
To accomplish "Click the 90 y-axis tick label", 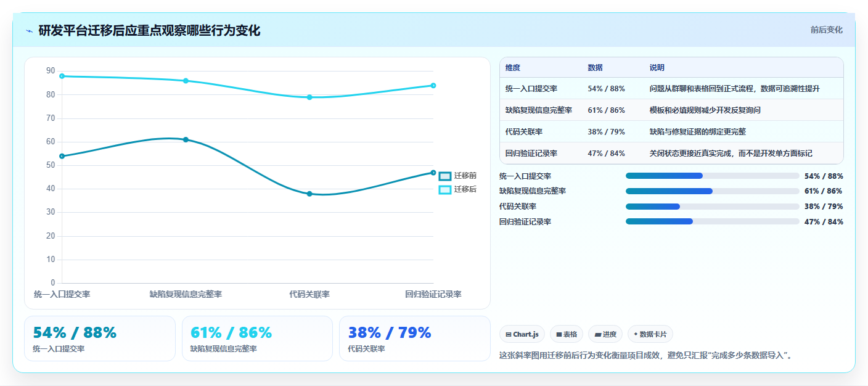I will tap(51, 71).
